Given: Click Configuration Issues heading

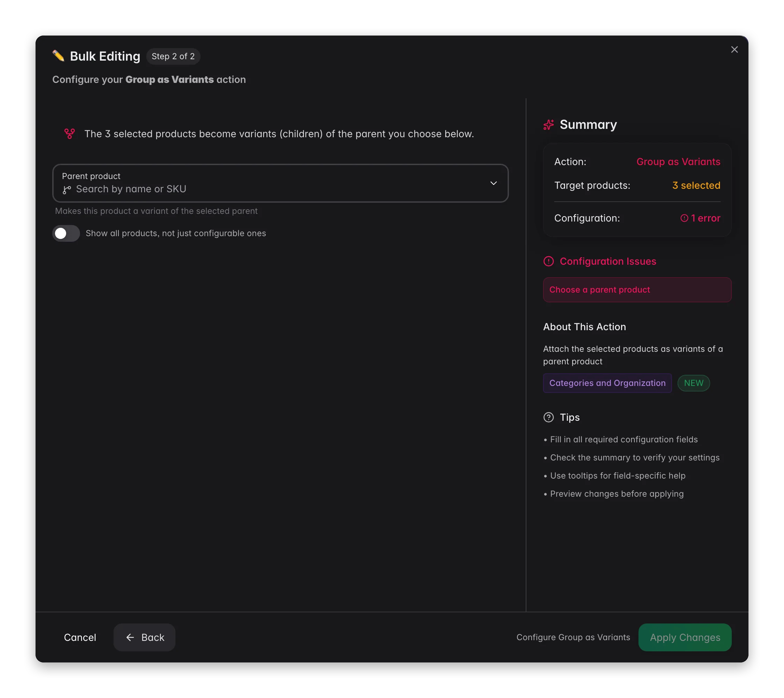Looking at the screenshot, I should tap(608, 261).
